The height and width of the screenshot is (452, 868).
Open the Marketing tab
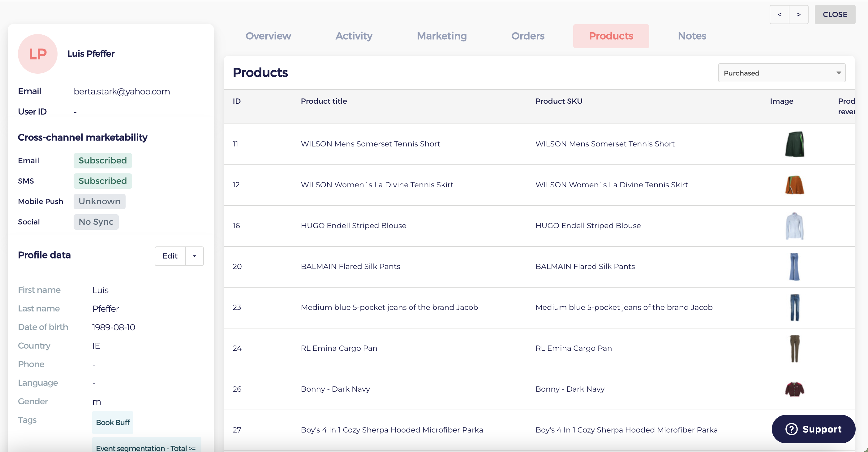tap(442, 36)
